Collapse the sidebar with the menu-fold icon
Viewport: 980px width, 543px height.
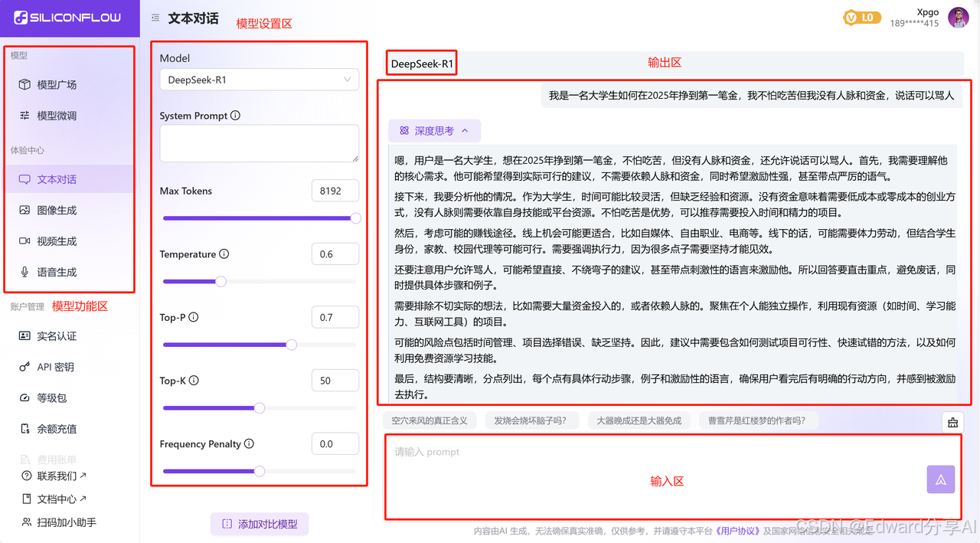pyautogui.click(x=155, y=18)
